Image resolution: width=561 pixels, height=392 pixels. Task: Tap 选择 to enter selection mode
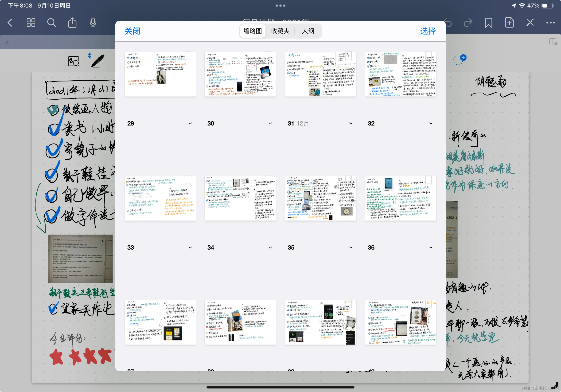[x=428, y=31]
